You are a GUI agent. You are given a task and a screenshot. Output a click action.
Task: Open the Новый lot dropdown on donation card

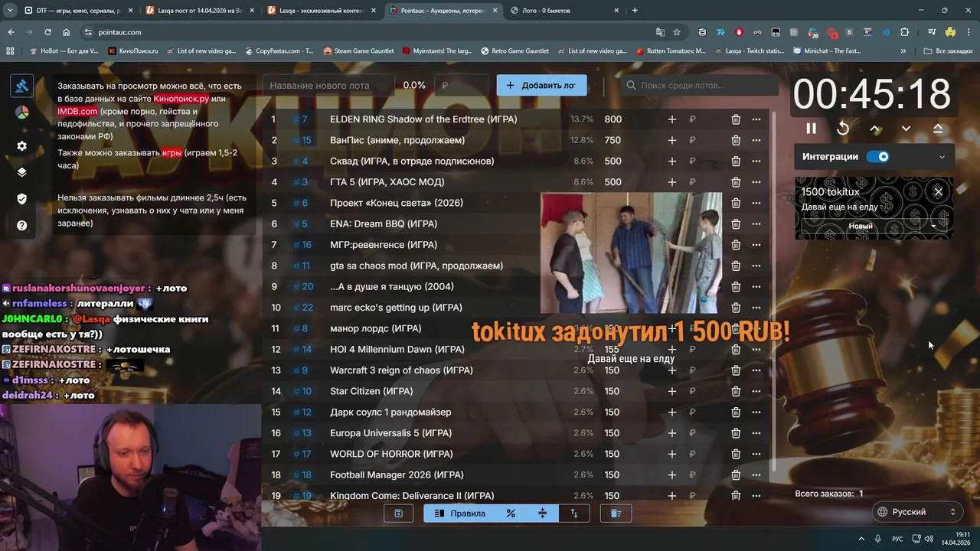pyautogui.click(x=933, y=227)
